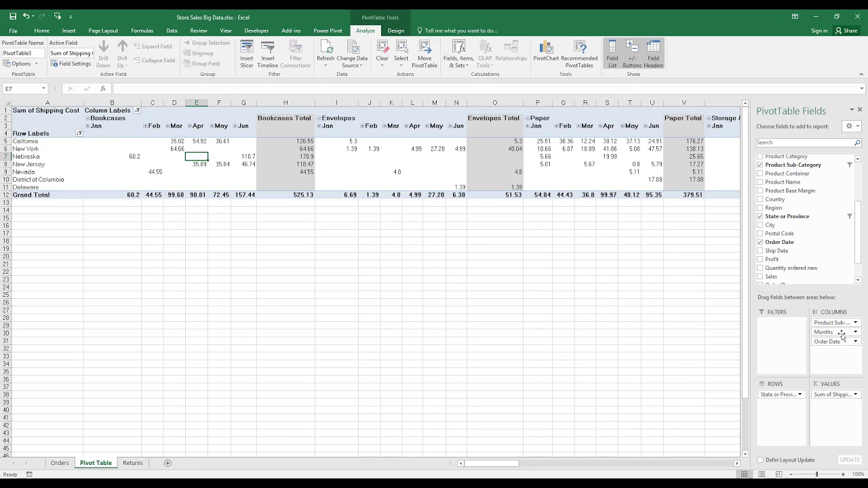Open State or Province dropdown in Rows area
Image resolution: width=868 pixels, height=488 pixels.
(800, 394)
